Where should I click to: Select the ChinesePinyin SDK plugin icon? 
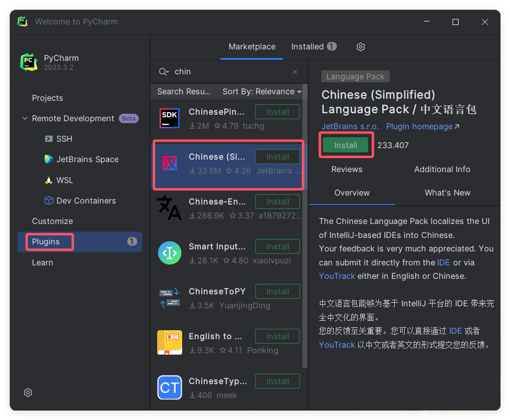pos(170,118)
